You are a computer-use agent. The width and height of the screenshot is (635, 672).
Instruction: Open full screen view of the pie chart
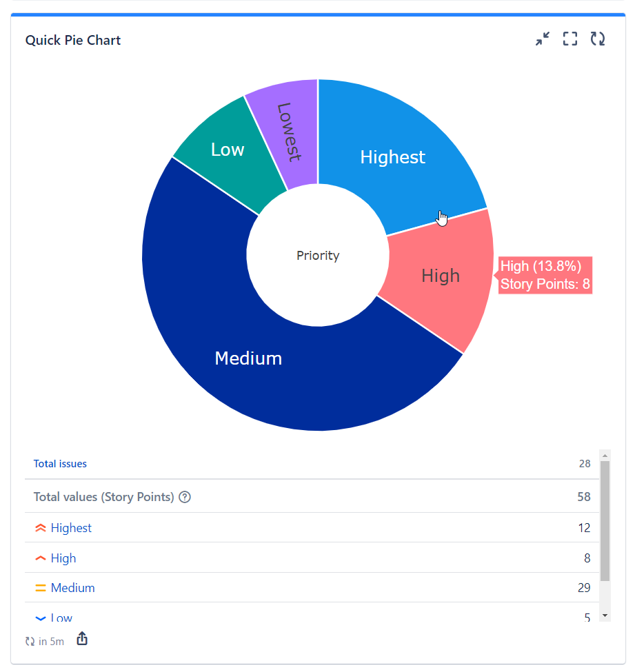[570, 39]
